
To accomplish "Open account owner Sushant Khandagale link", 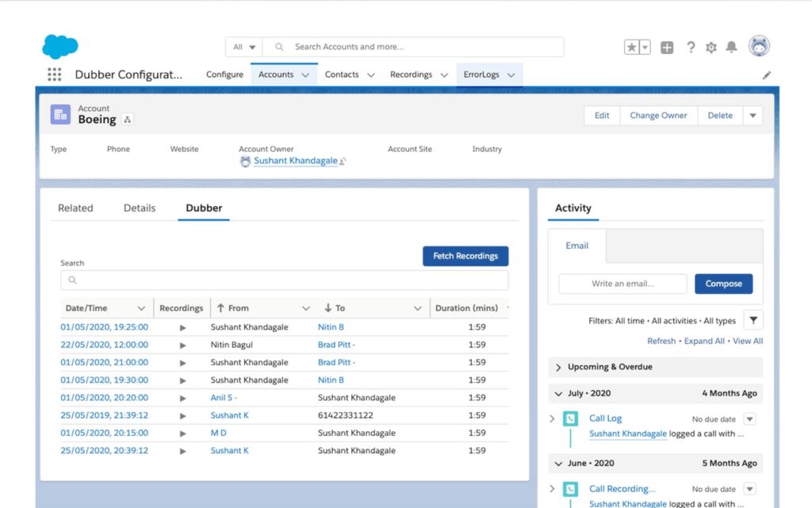I will 296,161.
